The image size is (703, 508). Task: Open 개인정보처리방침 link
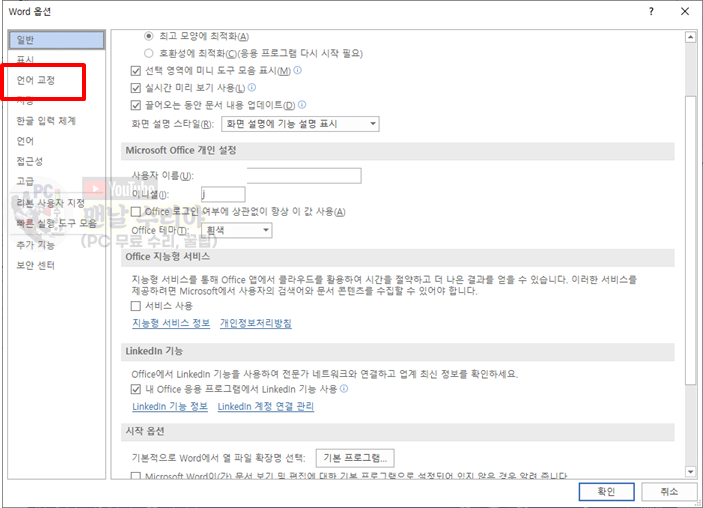pos(256,323)
